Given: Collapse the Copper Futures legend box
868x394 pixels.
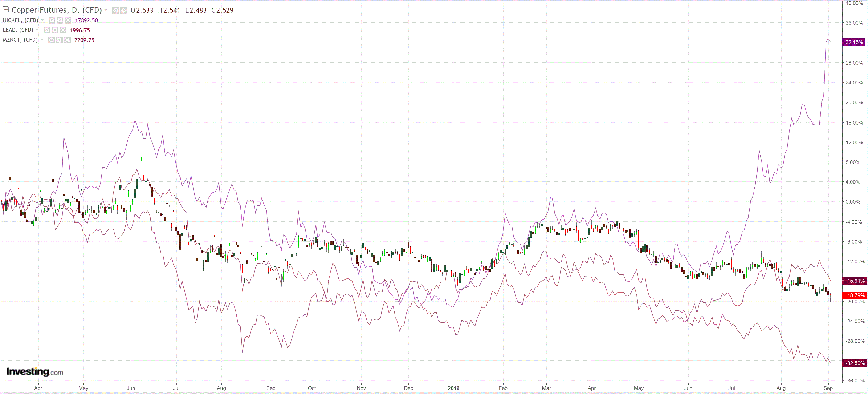Looking at the screenshot, I should 6,10.
